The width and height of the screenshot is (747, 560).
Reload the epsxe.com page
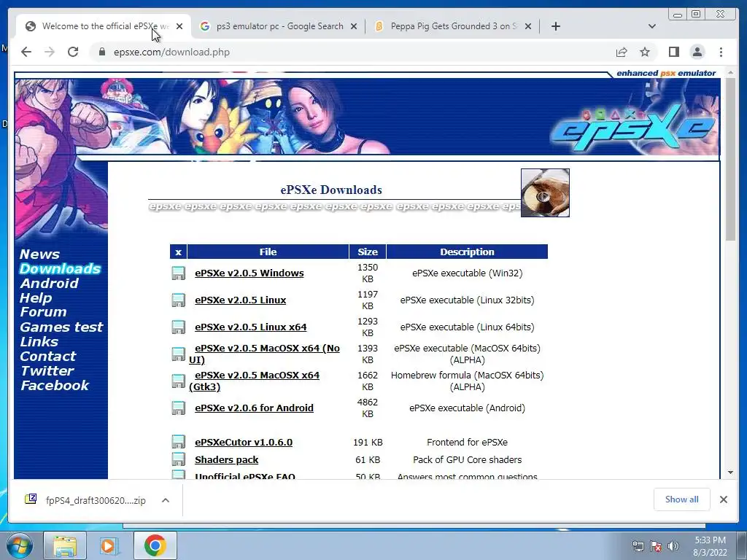click(x=73, y=52)
